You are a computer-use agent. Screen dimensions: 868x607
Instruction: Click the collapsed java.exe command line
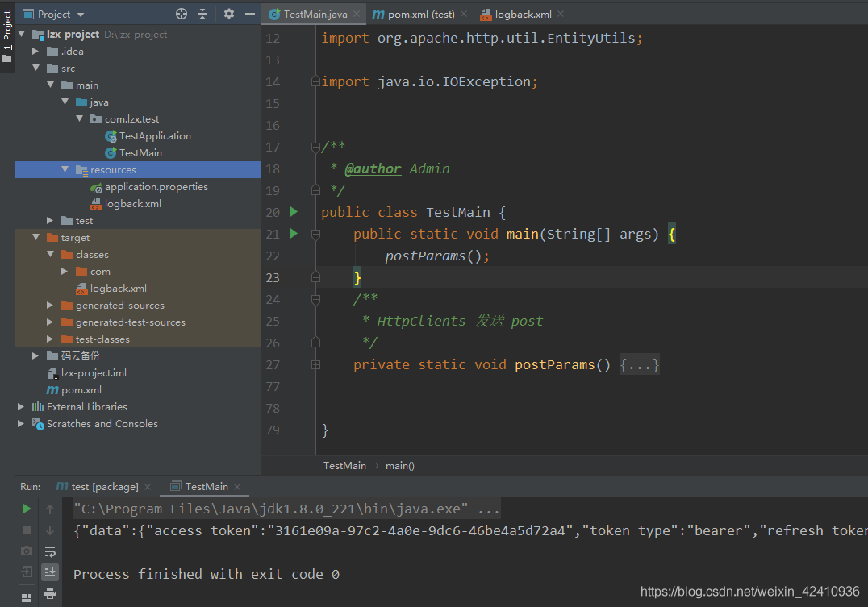click(x=287, y=509)
